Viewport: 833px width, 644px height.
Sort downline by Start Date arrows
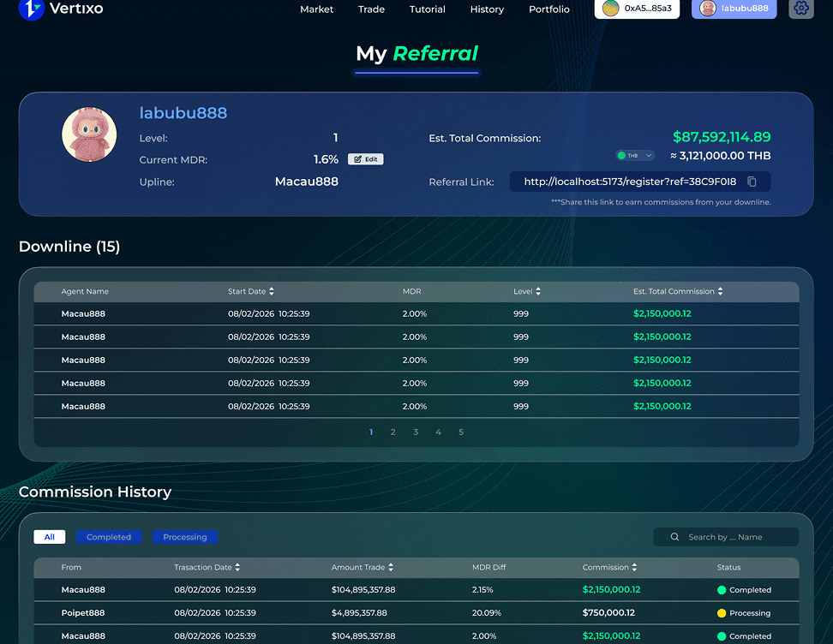pyautogui.click(x=272, y=291)
